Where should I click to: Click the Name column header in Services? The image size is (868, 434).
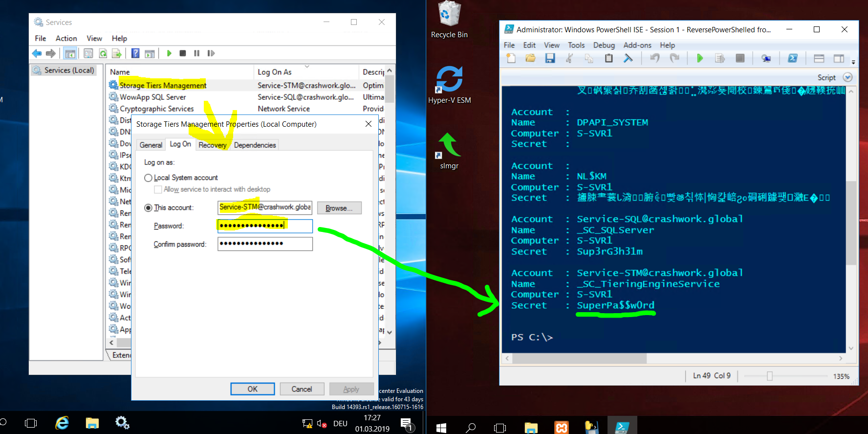coord(180,71)
